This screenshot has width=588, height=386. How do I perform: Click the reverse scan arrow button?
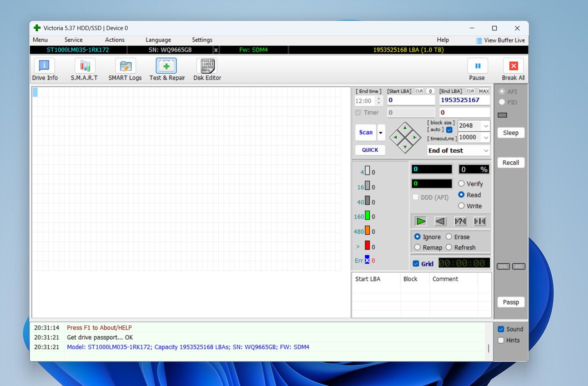coord(440,221)
